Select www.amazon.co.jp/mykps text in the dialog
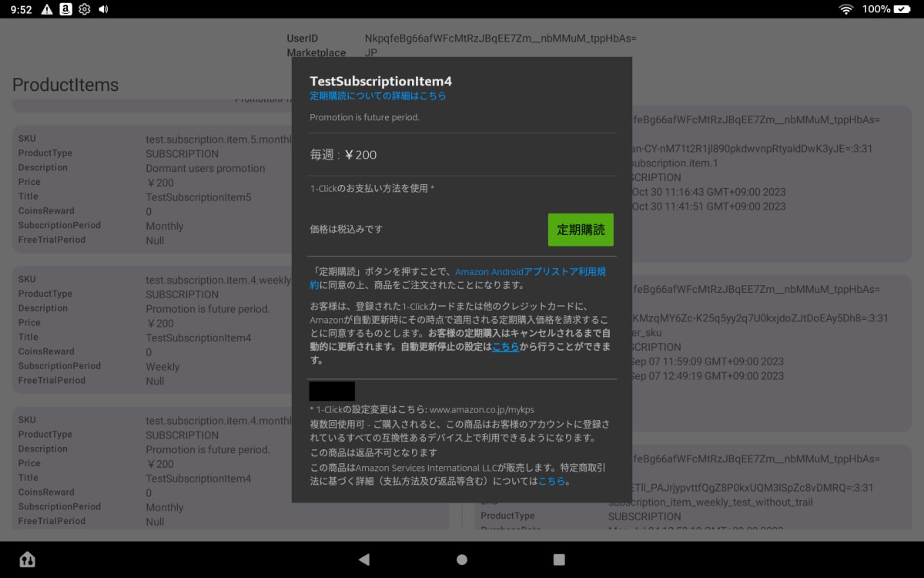 pyautogui.click(x=481, y=409)
